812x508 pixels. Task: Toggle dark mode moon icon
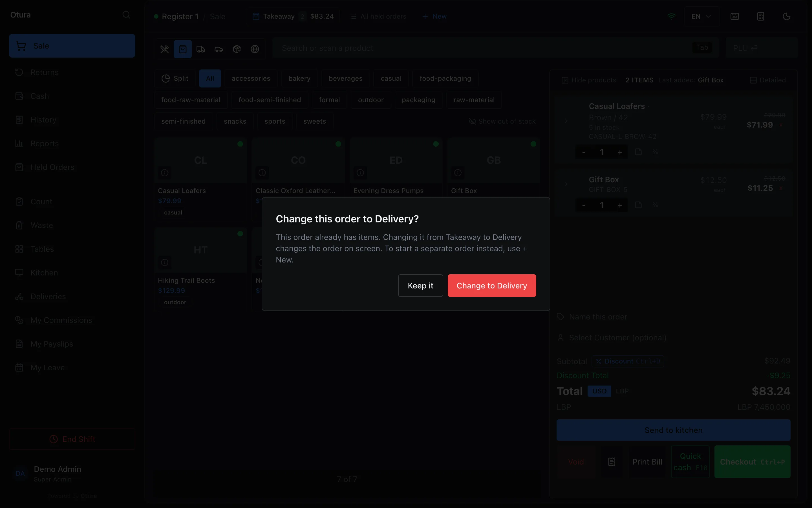(x=787, y=16)
